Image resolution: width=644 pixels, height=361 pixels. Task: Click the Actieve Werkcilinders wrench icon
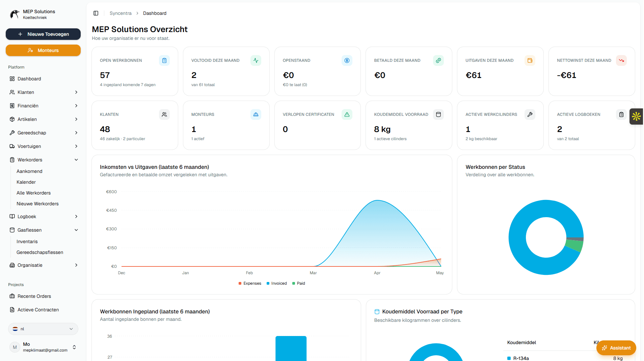coord(530,114)
